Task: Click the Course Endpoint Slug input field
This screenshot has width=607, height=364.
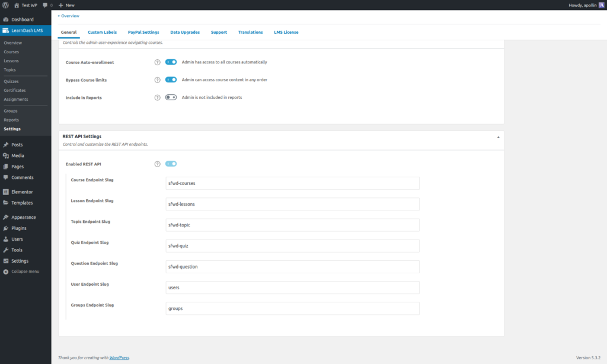Action: [292, 183]
